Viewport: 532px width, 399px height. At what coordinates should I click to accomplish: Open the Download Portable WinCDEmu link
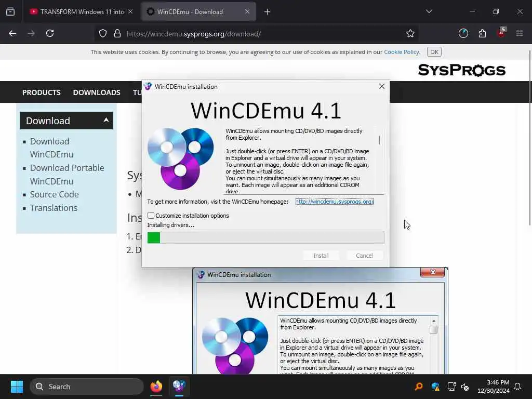click(67, 175)
